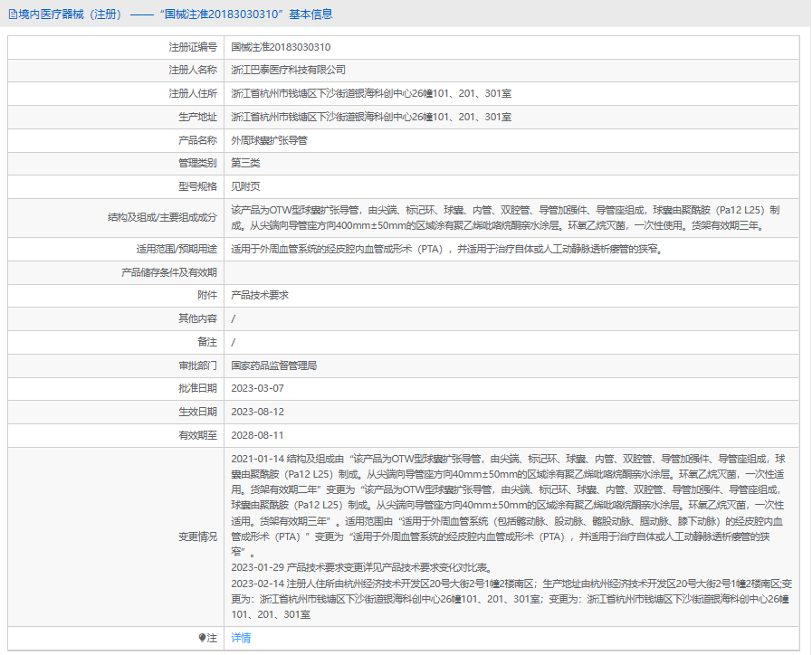The image size is (812, 655).
Task: Click change record dated 2021-01-14
Action: [508, 506]
